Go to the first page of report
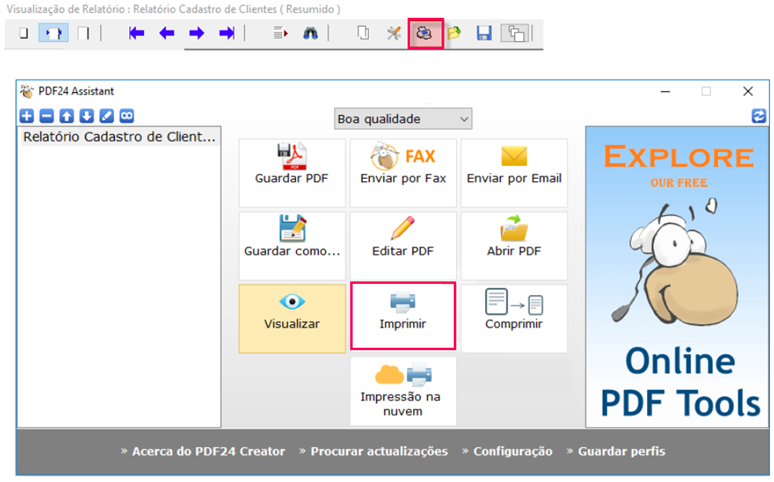774x482 pixels. (137, 33)
